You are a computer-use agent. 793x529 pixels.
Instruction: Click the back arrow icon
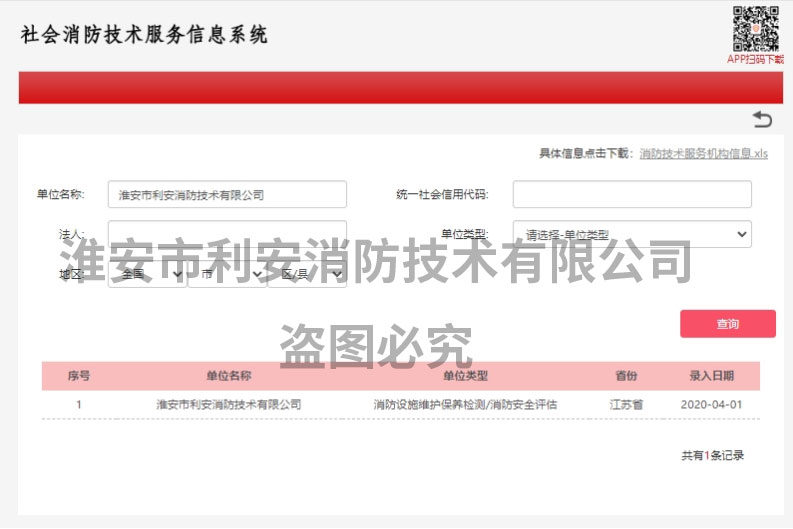coord(762,120)
